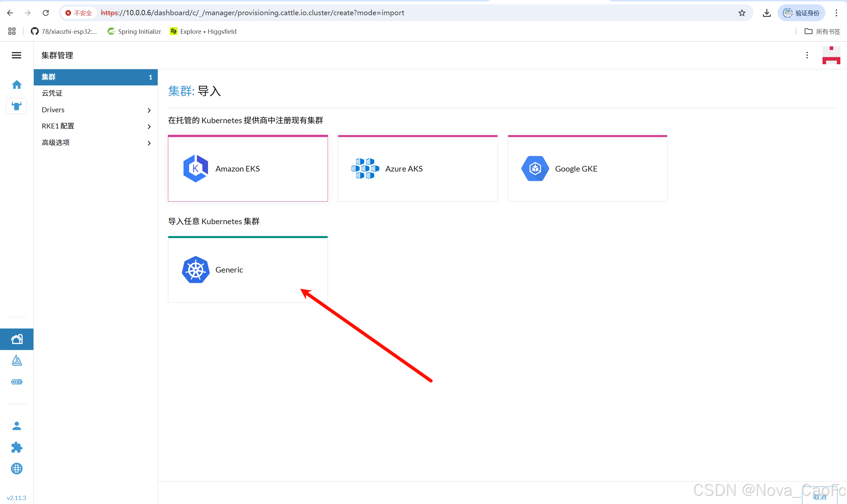Open the Chrome apps grid icon
The width and height of the screenshot is (847, 504).
(x=12, y=31)
